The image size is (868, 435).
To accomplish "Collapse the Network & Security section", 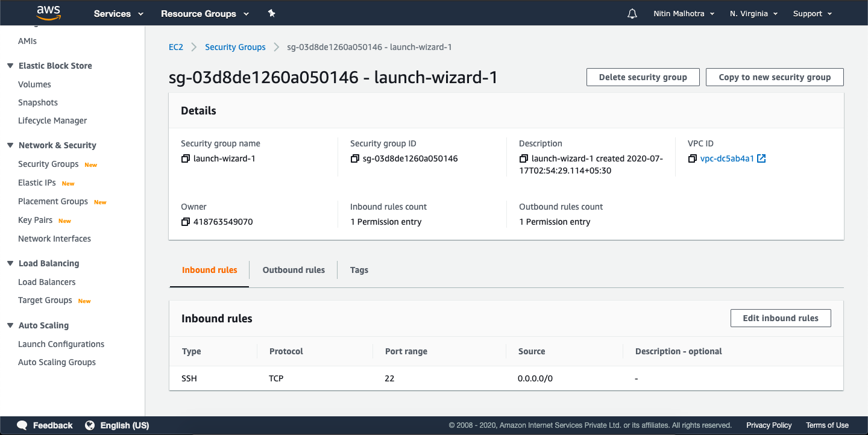I will coord(10,145).
